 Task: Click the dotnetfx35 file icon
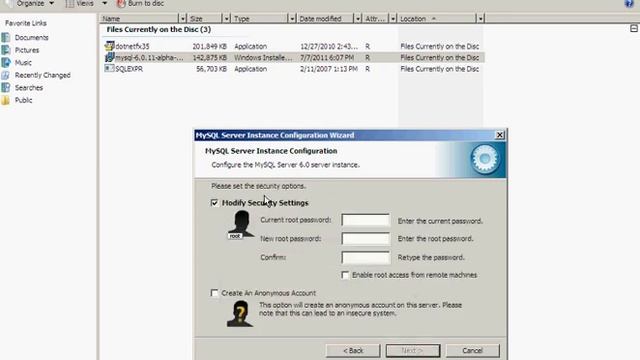point(109,46)
